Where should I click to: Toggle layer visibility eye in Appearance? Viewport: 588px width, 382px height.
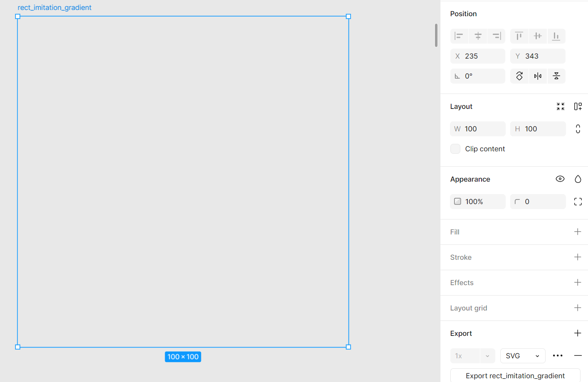click(x=560, y=179)
